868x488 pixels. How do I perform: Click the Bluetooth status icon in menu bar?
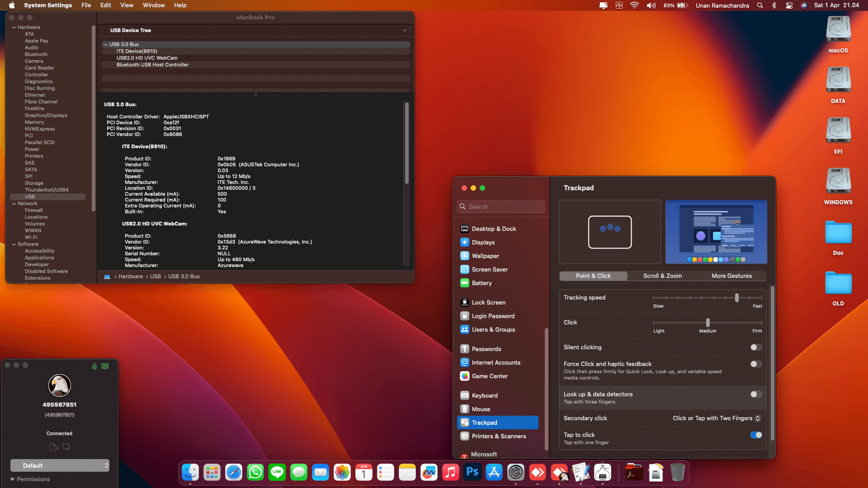[774, 5]
